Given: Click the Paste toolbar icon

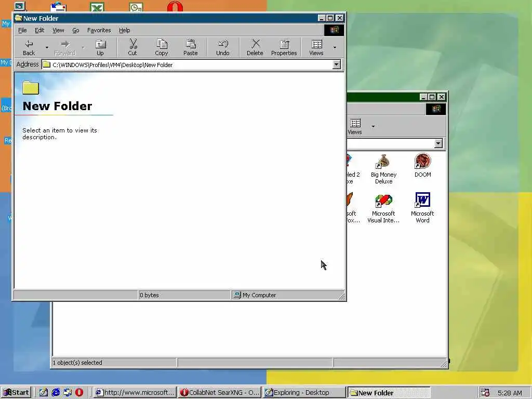Looking at the screenshot, I should click(190, 47).
